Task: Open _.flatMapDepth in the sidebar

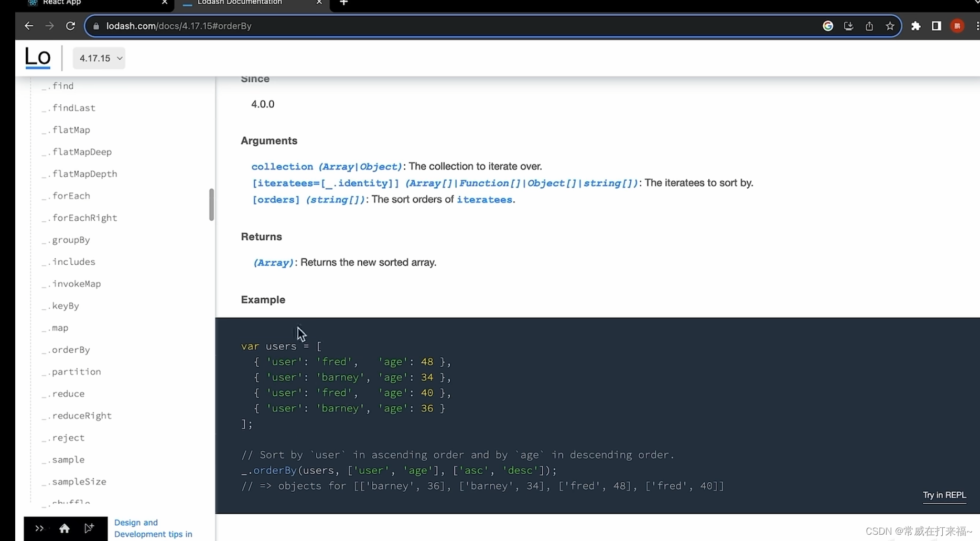Action: pos(79,174)
